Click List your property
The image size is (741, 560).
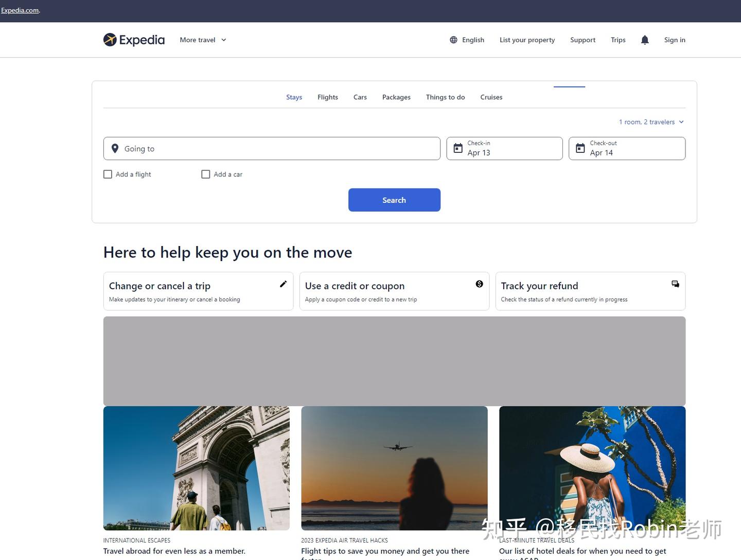click(x=527, y=40)
